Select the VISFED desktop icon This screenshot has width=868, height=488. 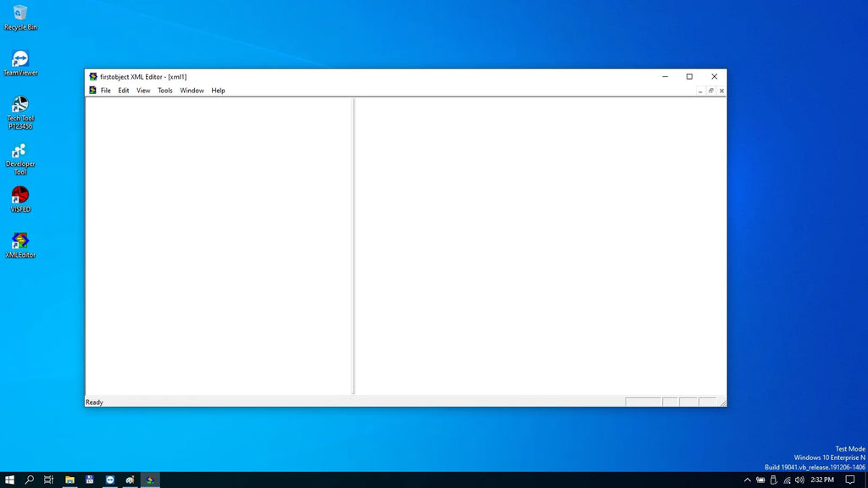pyautogui.click(x=20, y=199)
